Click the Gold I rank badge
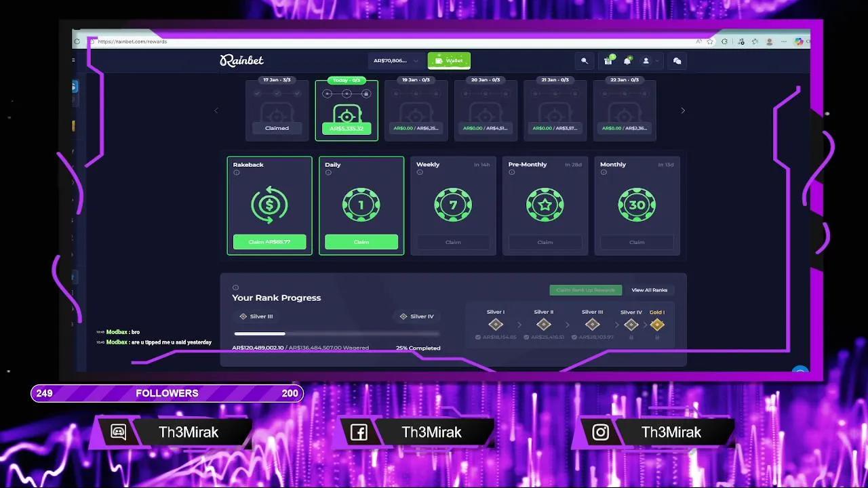 coord(656,325)
